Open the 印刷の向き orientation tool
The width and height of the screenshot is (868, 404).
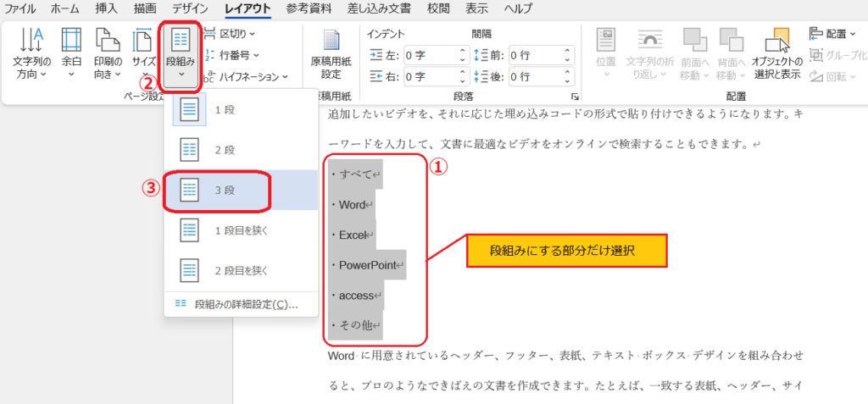click(108, 53)
